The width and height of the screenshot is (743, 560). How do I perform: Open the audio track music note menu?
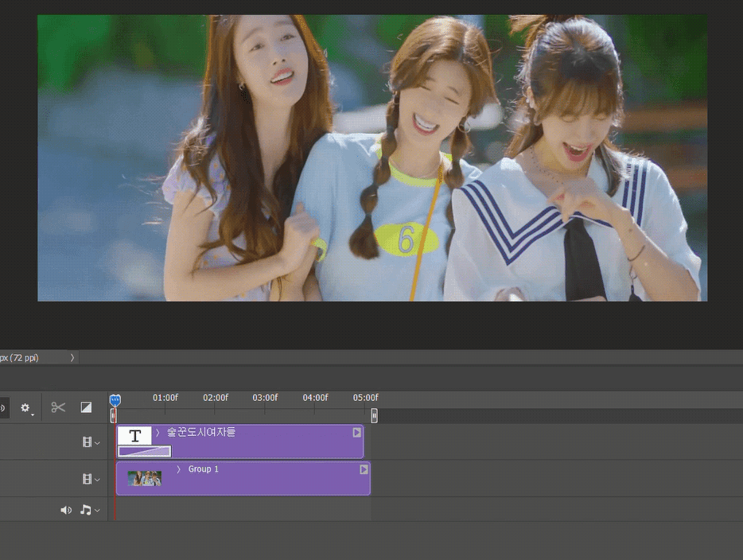click(x=90, y=510)
